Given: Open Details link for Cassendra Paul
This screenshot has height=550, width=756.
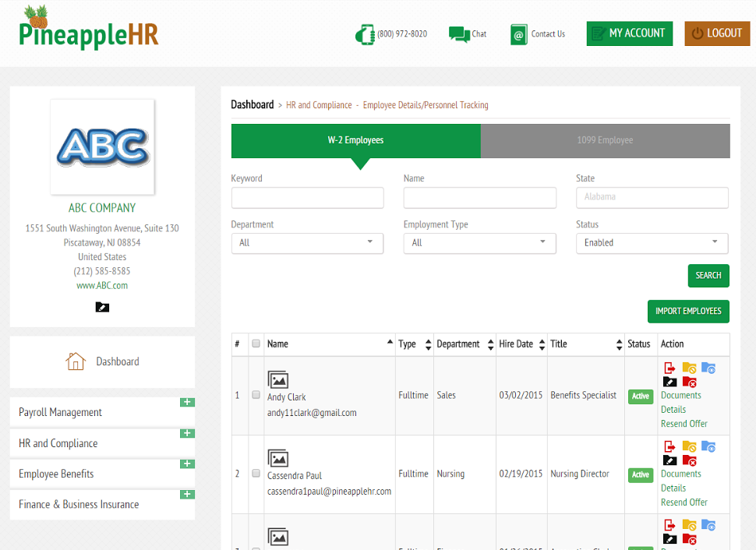Looking at the screenshot, I should [673, 488].
